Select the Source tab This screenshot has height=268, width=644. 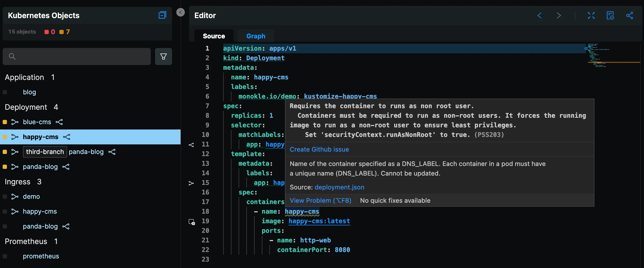click(214, 36)
